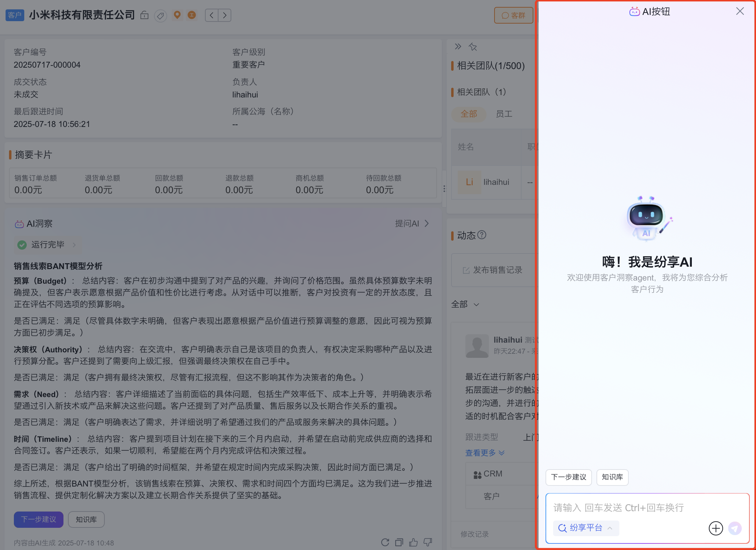Click the pin icon on right panel

(473, 46)
